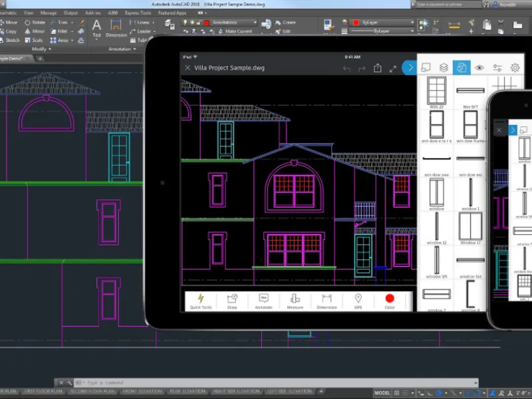The width and height of the screenshot is (532, 399).
Task: Choose the Linear dimension tool
Action: pyautogui.click(x=140, y=23)
